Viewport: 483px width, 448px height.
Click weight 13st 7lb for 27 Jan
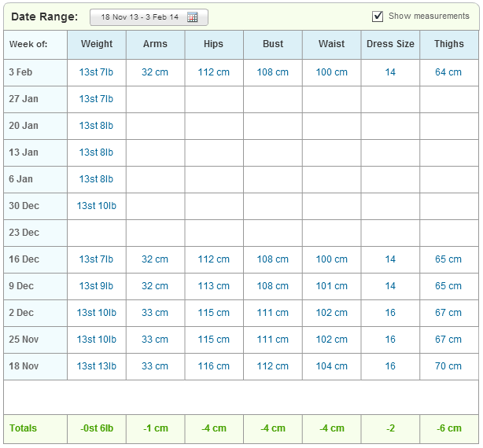pyautogui.click(x=96, y=99)
